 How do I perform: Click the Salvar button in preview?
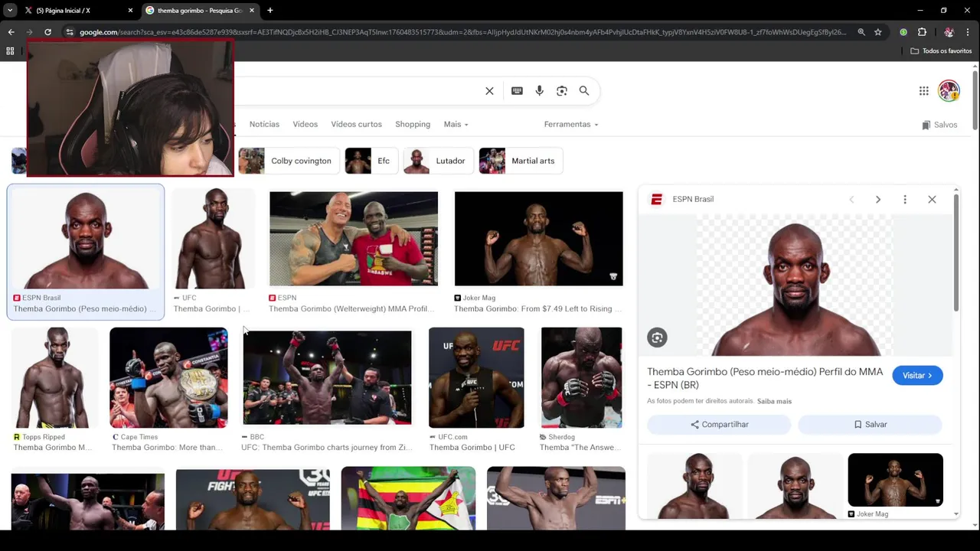(870, 425)
